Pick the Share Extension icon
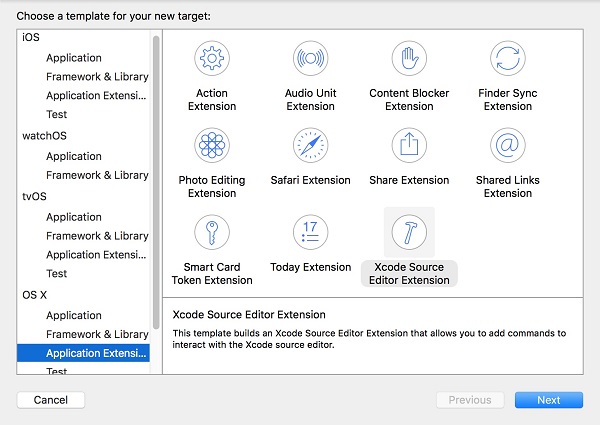This screenshot has height=425, width=600. [409, 146]
